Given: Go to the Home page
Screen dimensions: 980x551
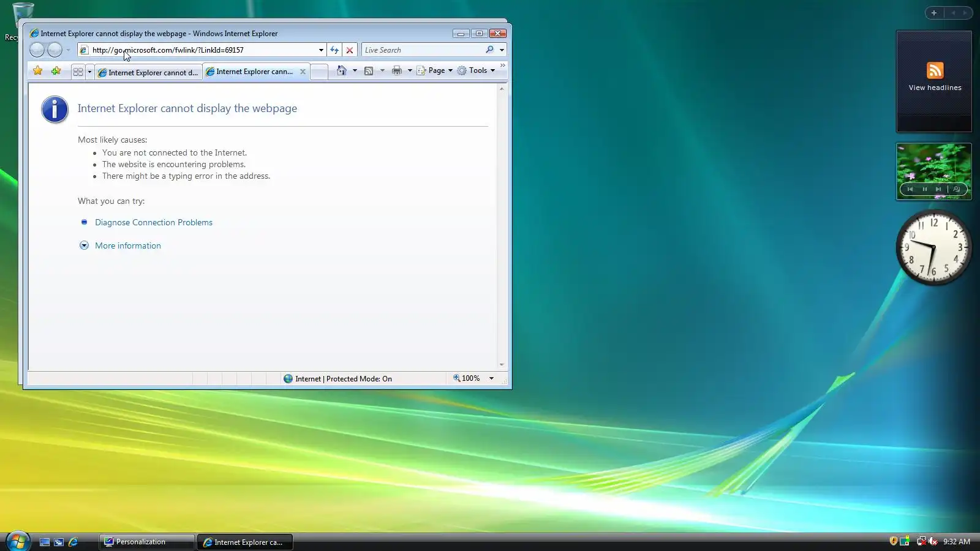Looking at the screenshot, I should (x=342, y=70).
